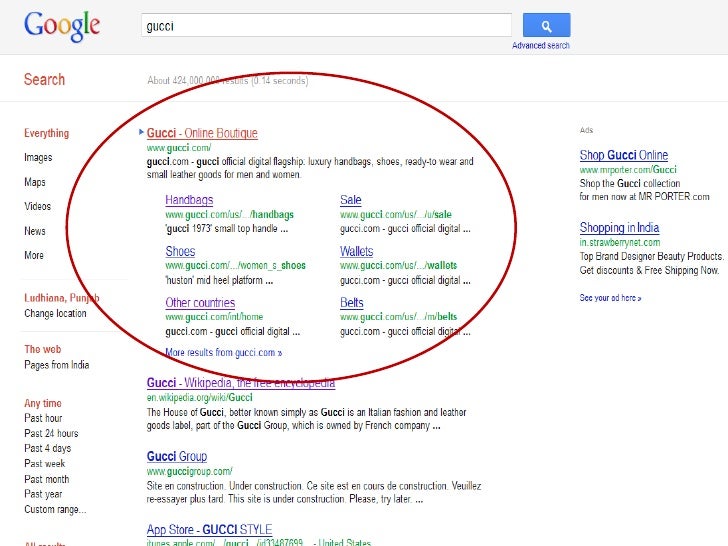Click See your ad here link
The image size is (728, 546).
(610, 298)
